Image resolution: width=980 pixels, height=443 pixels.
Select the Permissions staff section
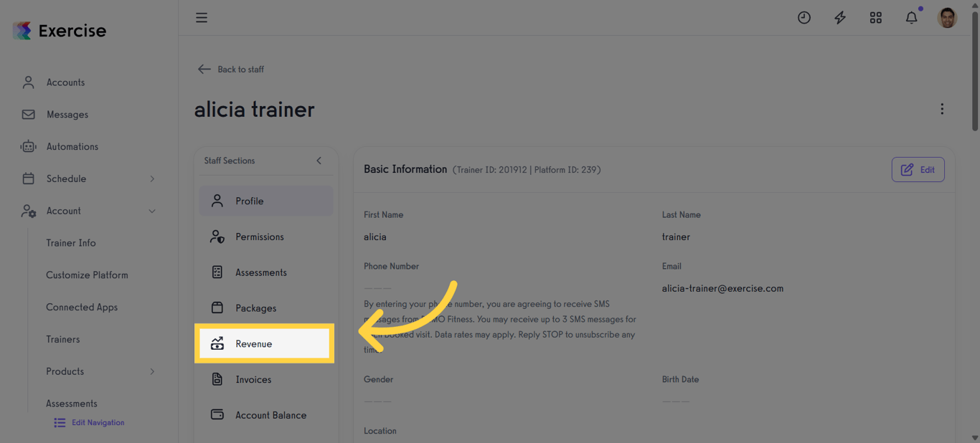click(x=266, y=237)
